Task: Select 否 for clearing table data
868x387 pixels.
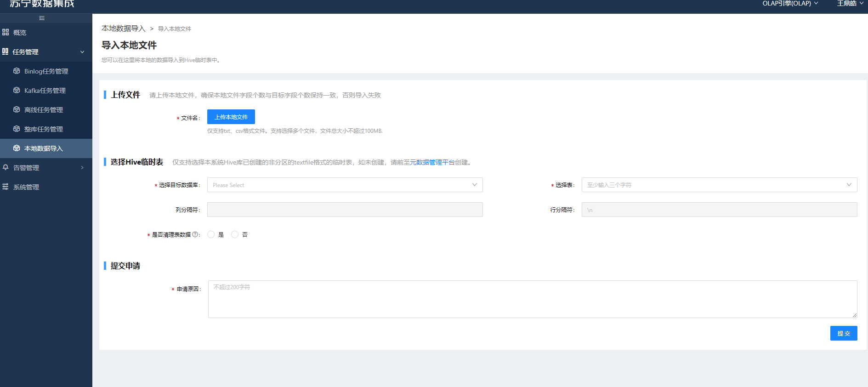Action: pos(235,234)
